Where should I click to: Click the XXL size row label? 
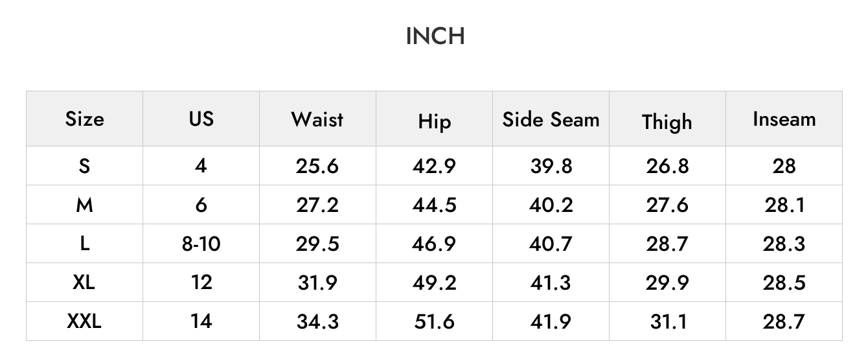click(x=84, y=321)
